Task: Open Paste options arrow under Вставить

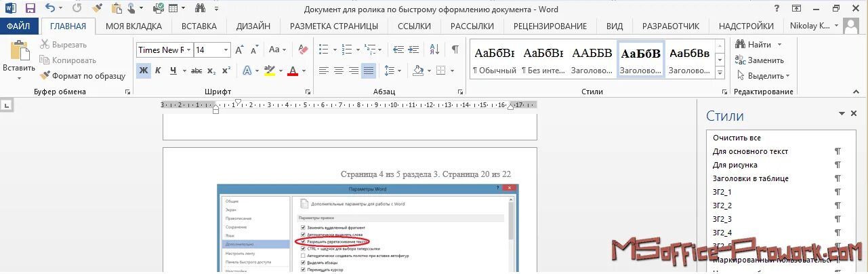Action: [18, 78]
